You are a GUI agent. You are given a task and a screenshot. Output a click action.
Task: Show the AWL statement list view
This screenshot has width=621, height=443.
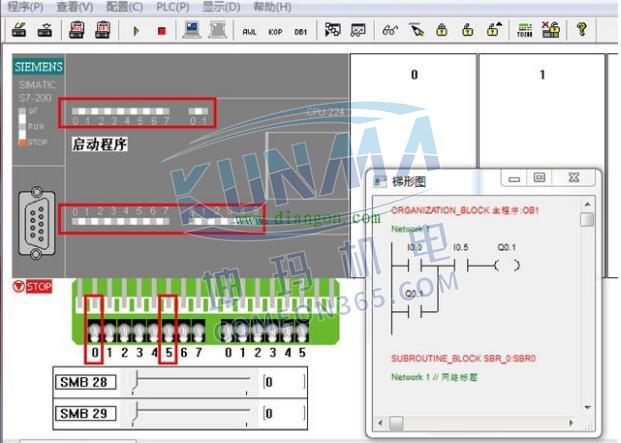(x=249, y=32)
